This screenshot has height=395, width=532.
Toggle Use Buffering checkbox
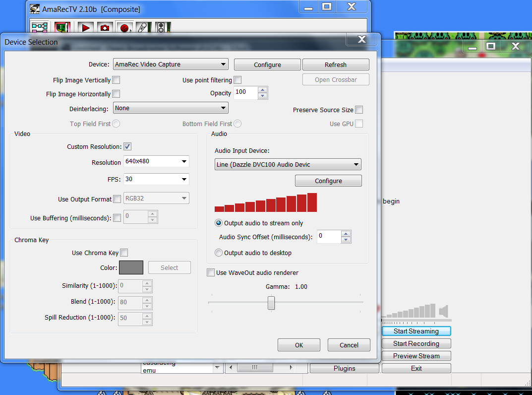click(x=117, y=218)
